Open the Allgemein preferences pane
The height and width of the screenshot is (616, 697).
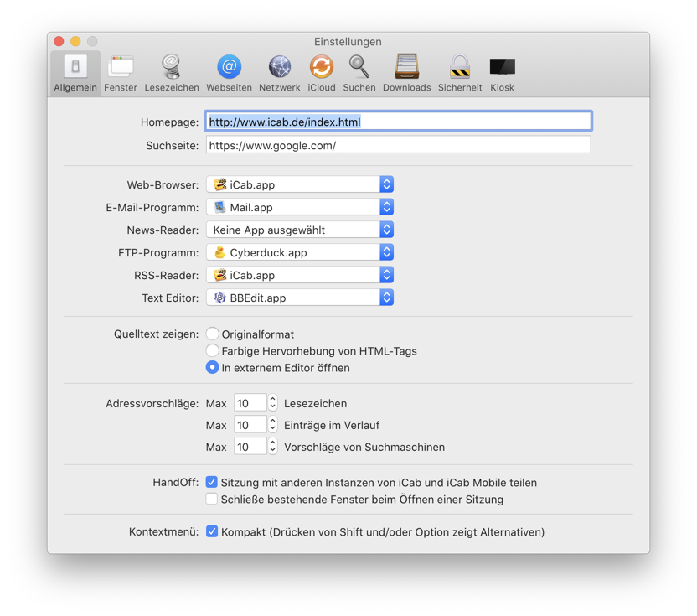point(75,74)
